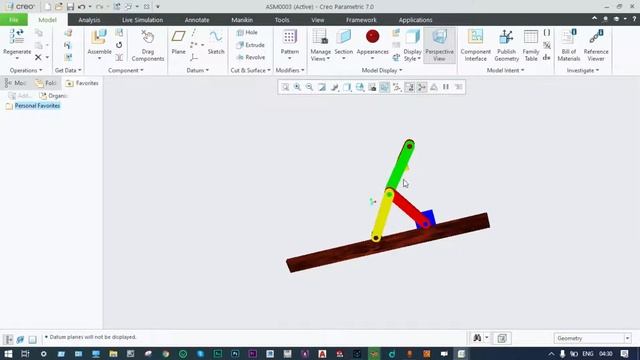The height and width of the screenshot is (360, 640).
Task: Switch to the Analysis tab
Action: coord(89,20)
